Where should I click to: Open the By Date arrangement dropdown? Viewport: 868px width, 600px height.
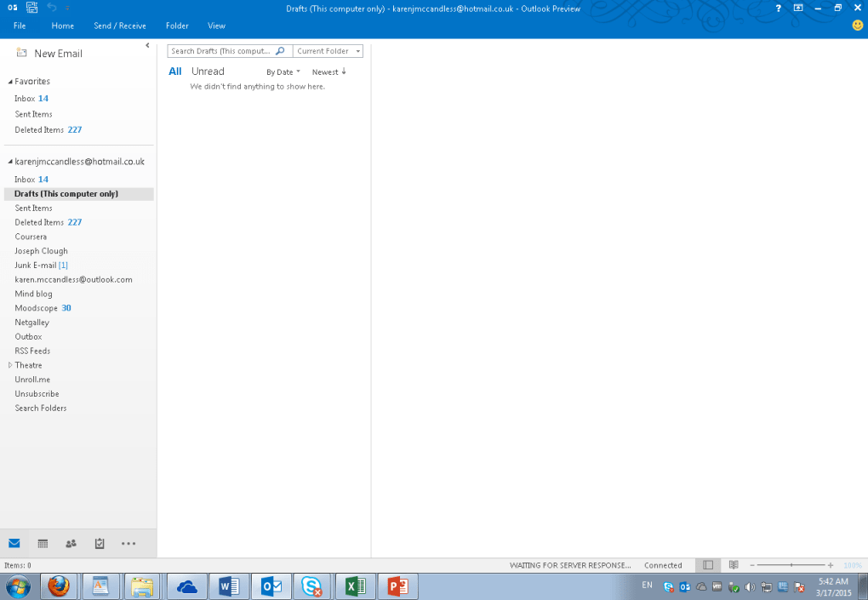click(283, 72)
